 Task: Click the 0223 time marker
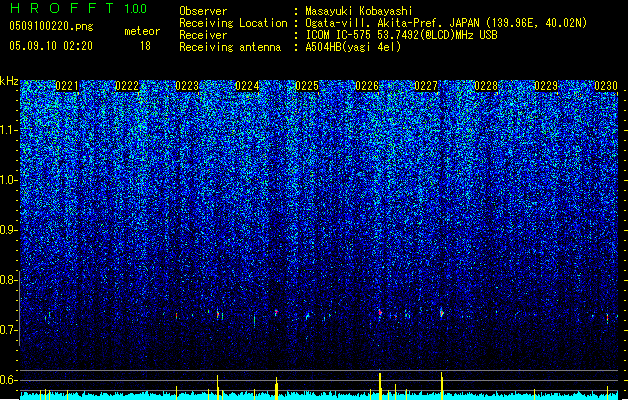tap(187, 86)
